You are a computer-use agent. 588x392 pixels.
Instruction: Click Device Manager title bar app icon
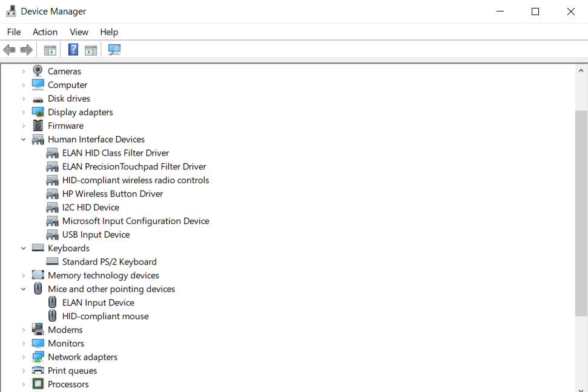point(12,11)
